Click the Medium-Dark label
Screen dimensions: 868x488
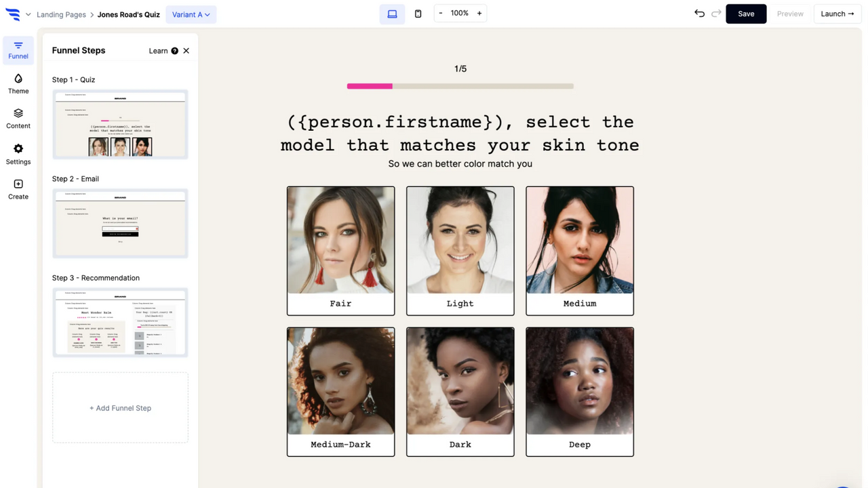point(340,445)
